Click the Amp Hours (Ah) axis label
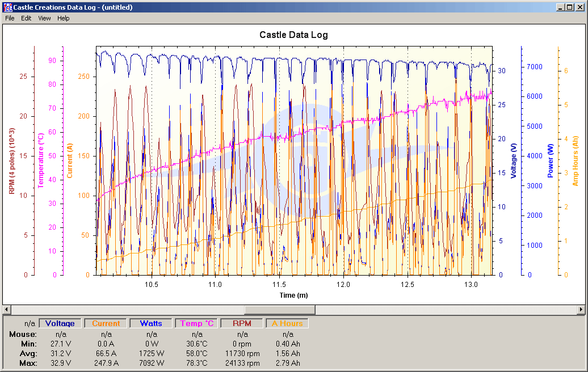Viewport: 588px width, 372px height. 576,160
